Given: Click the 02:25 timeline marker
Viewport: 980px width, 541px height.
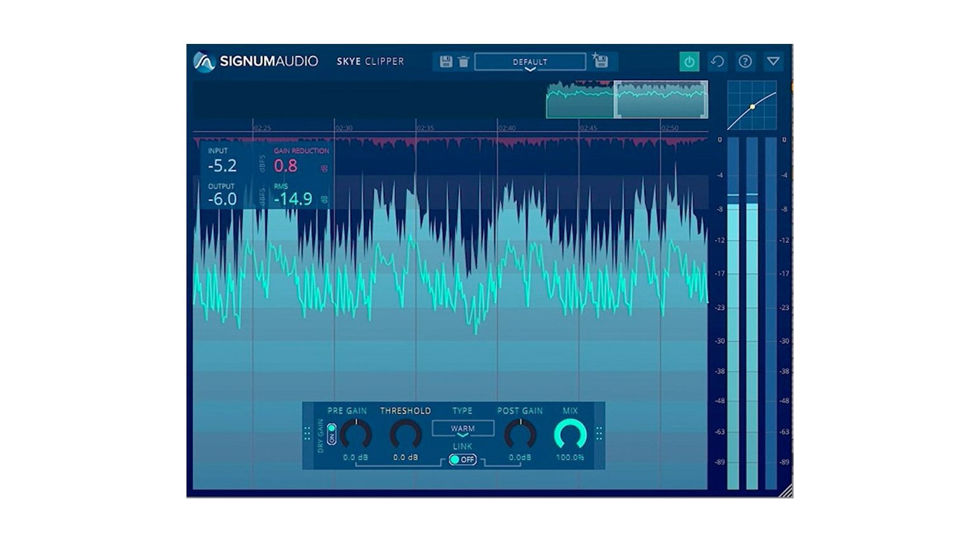Looking at the screenshot, I should point(262,128).
